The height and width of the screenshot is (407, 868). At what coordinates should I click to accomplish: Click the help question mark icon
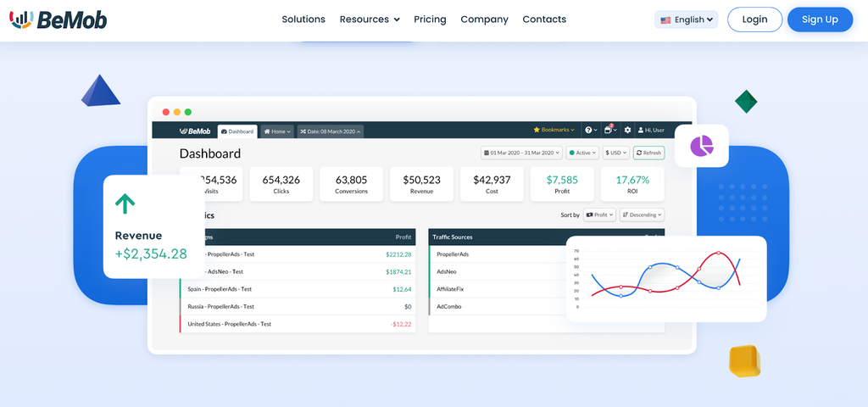(591, 130)
